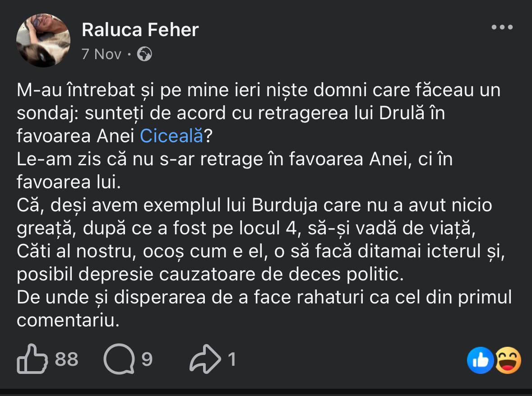The image size is (532, 396).
Task: Click the line starting "Căti al nostru"
Action: pyautogui.click(x=259, y=251)
